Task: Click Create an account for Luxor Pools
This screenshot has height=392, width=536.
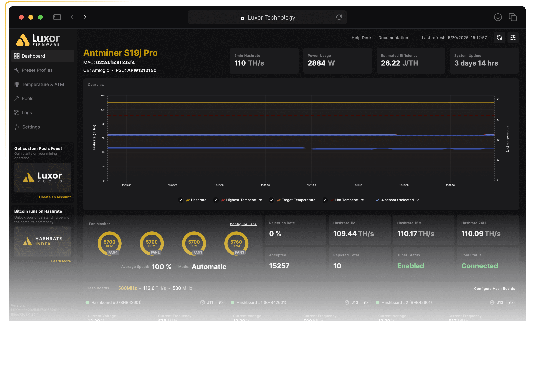Action: pos(55,197)
